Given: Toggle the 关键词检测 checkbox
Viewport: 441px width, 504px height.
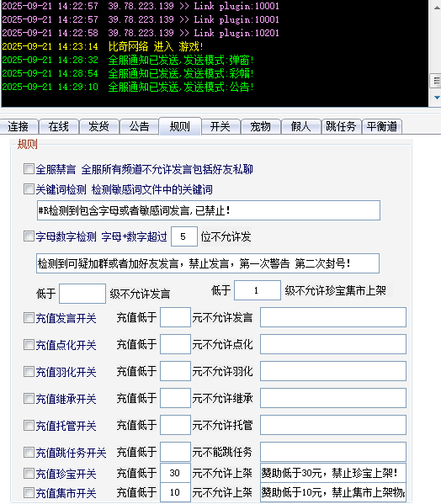Looking at the screenshot, I should pyautogui.click(x=29, y=189).
